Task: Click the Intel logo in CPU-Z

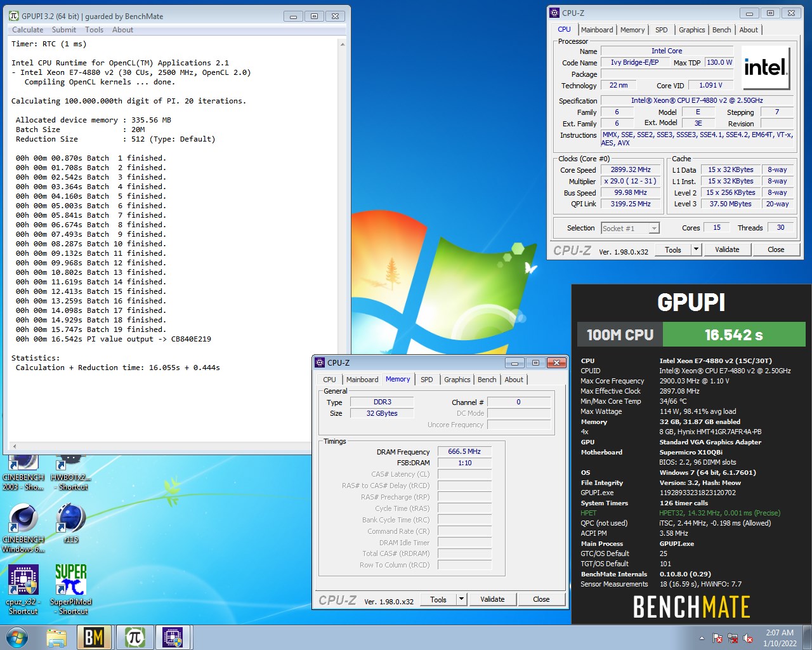Action: [x=766, y=67]
